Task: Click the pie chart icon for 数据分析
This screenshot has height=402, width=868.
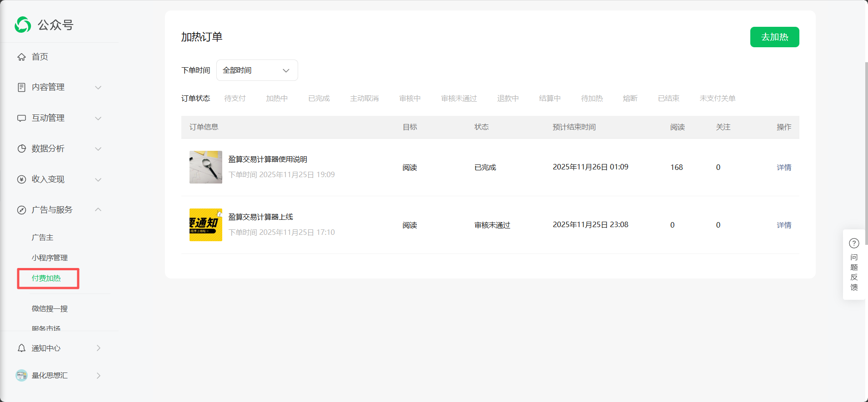Action: tap(21, 149)
